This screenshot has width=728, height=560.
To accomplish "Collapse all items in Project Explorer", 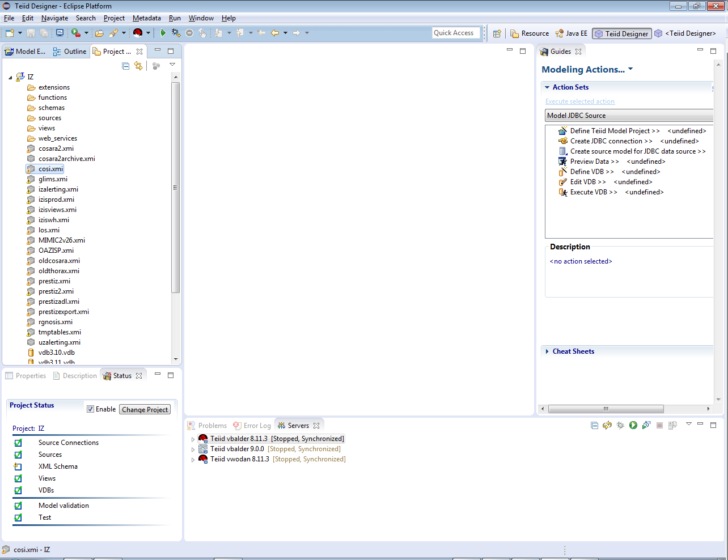I will [126, 66].
